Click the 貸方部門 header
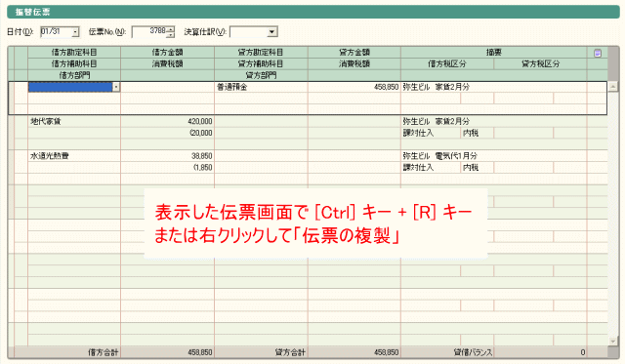625x364 pixels. click(261, 75)
